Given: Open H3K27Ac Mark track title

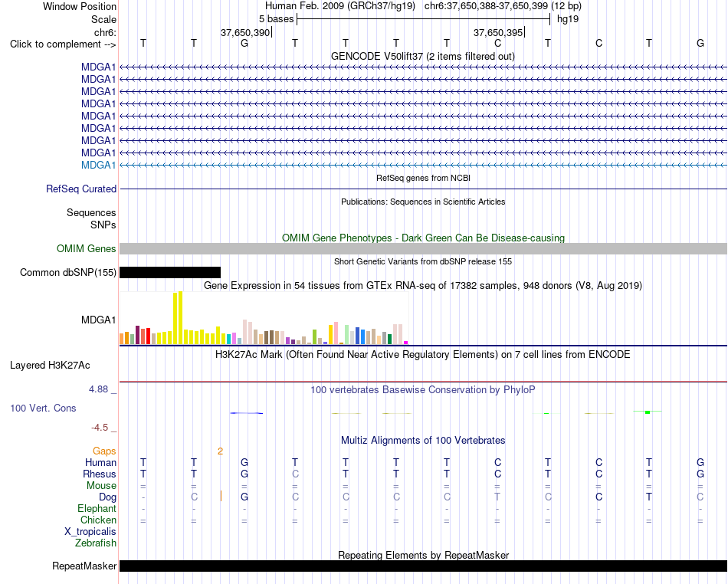Looking at the screenshot, I should coord(423,355).
